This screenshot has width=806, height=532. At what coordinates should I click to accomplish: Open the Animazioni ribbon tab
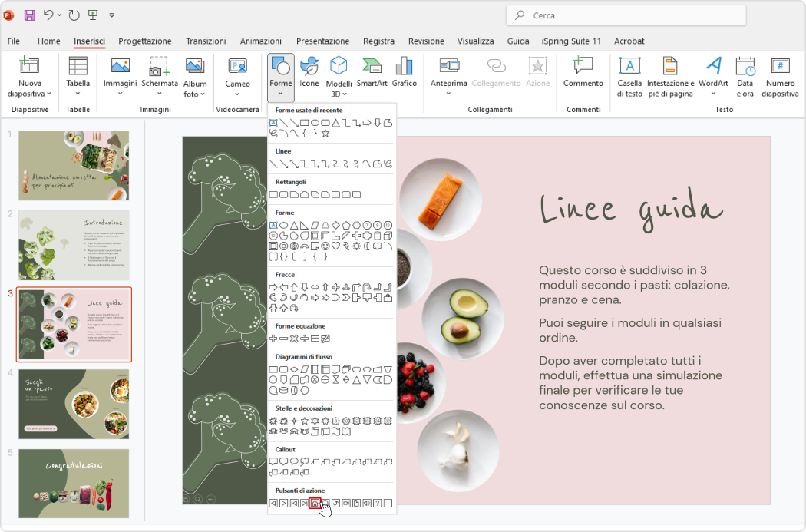[x=260, y=41]
